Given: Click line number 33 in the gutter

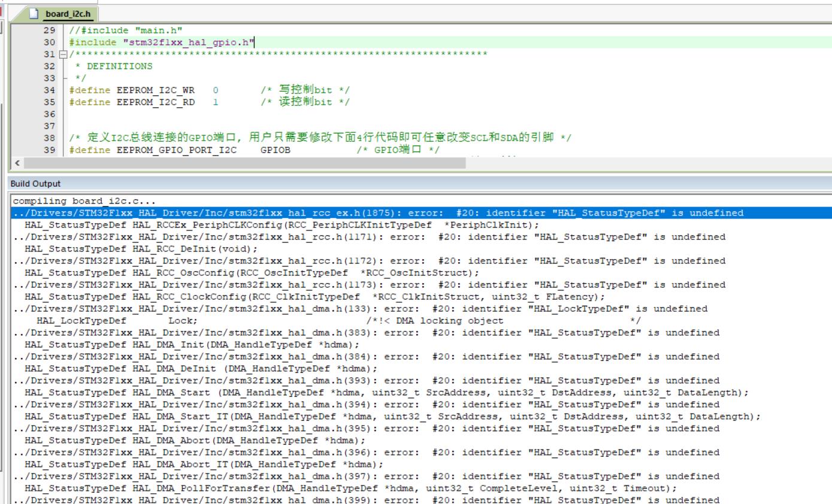Looking at the screenshot, I should pos(49,78).
